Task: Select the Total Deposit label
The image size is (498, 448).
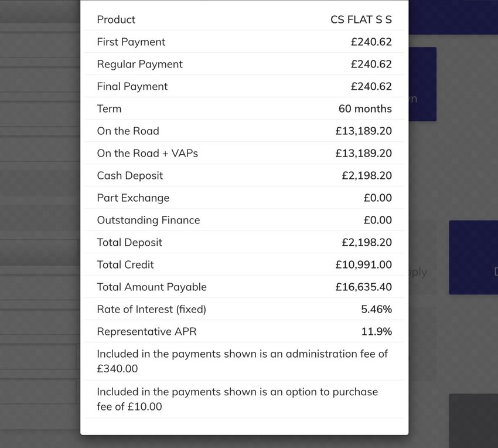Action: pyautogui.click(x=129, y=242)
